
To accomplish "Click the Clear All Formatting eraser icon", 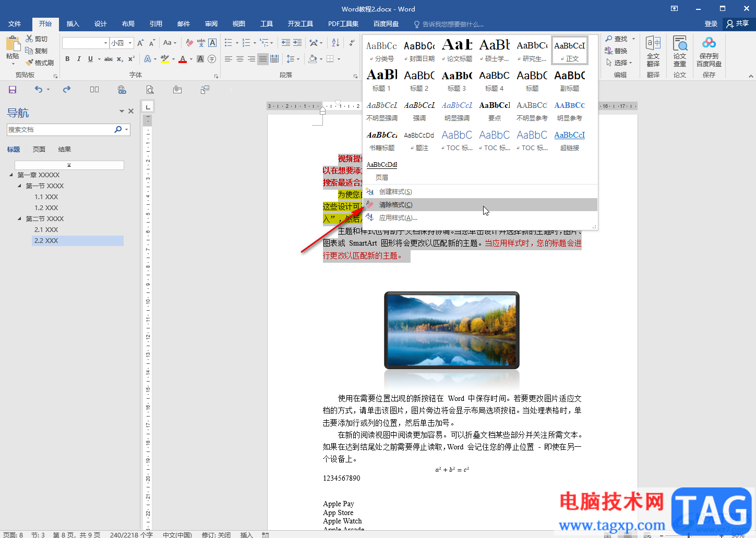I will pos(190,43).
